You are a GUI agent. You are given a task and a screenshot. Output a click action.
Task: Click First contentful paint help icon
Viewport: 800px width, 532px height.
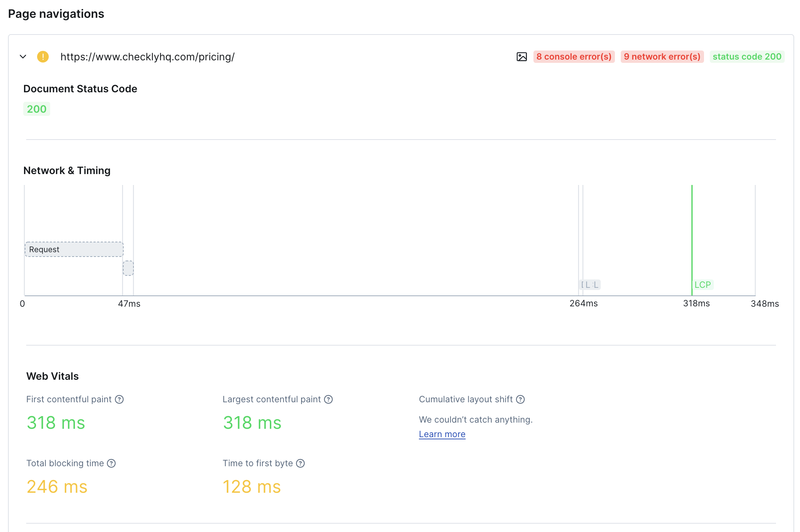(x=119, y=399)
